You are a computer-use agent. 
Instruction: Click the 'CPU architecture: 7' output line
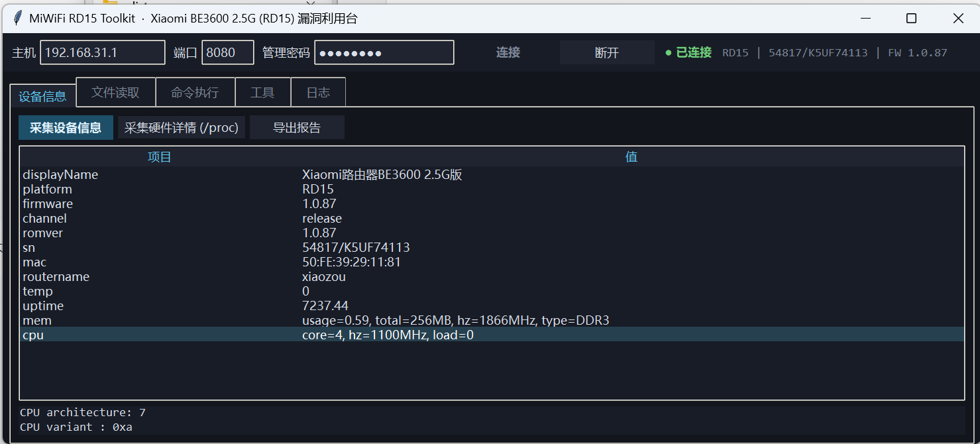click(x=83, y=412)
